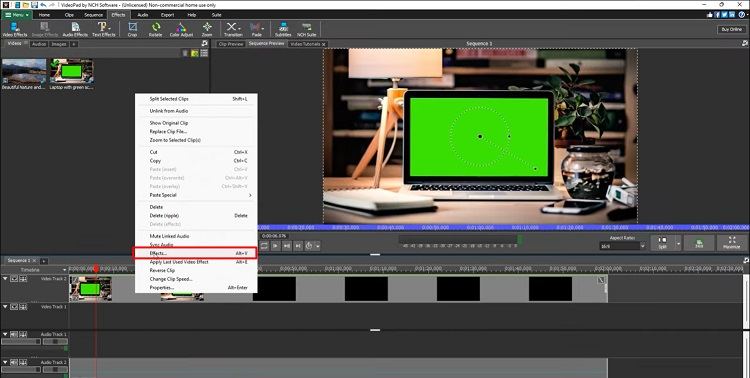Choose Effects... in the context menu
This screenshot has width=750, height=378.
[196, 253]
